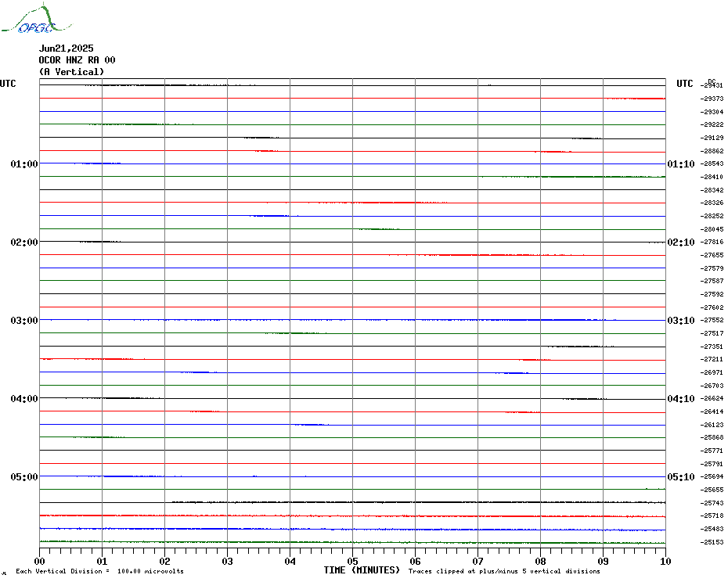This screenshot has height=582, width=728.
Task: Click the DC offset value '-28342'
Action: [x=712, y=190]
